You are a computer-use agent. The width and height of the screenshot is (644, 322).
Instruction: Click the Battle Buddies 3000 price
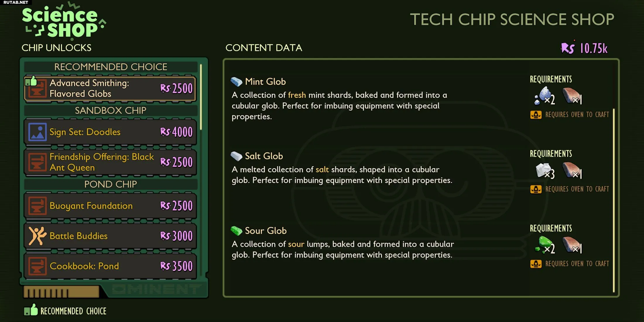click(177, 236)
